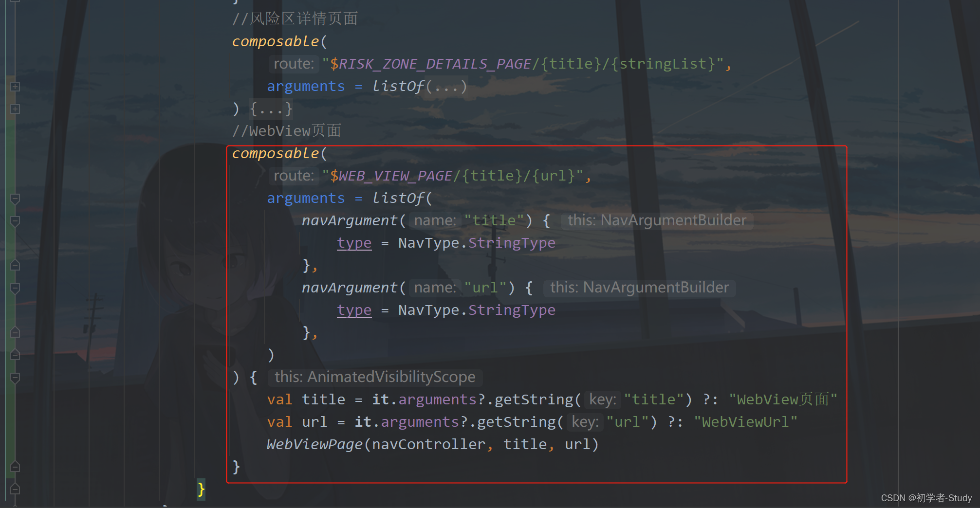Click 'WebViewPage' function call
Screen dimensions: 980x508
314,445
